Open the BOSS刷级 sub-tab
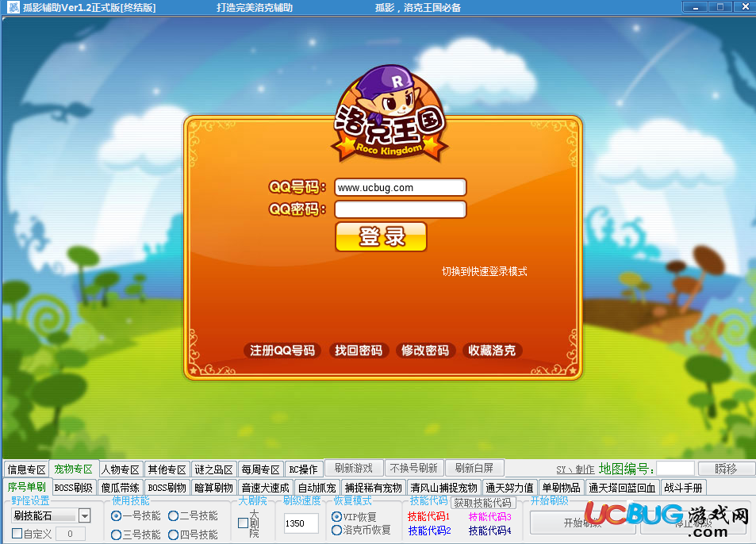 73,488
